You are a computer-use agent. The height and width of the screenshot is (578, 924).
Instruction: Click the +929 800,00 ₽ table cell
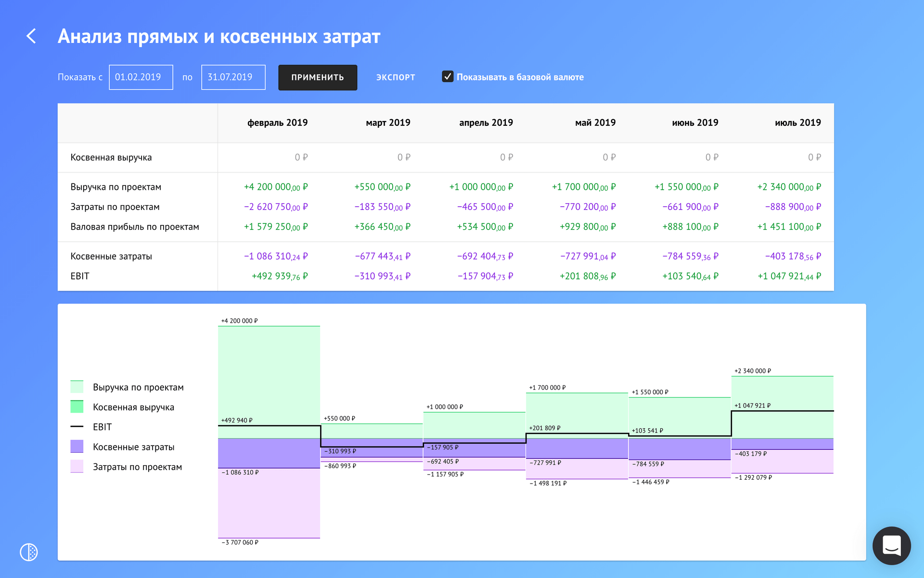coord(588,227)
